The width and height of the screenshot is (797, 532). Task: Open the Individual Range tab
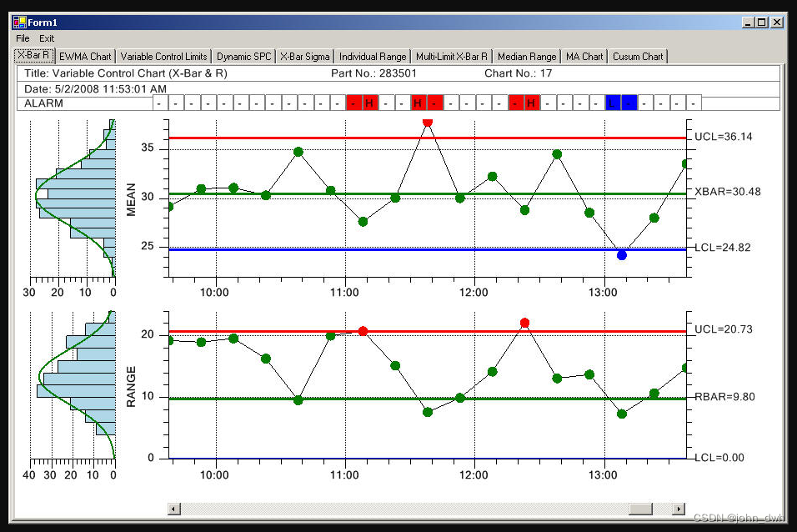click(372, 56)
